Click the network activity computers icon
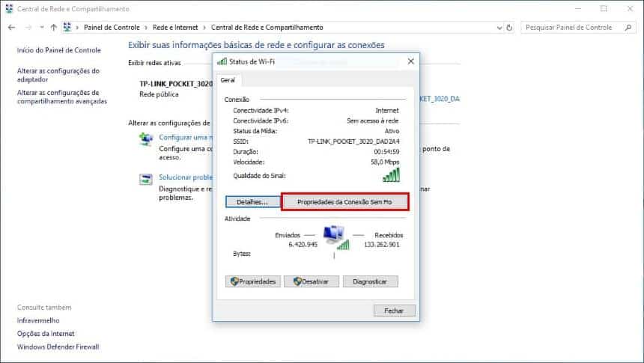This screenshot has height=363, width=644. (336, 237)
